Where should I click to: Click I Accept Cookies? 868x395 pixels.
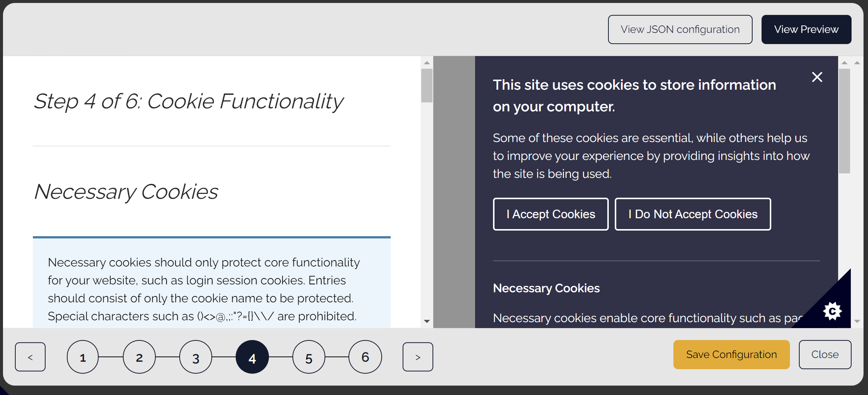coord(551,214)
